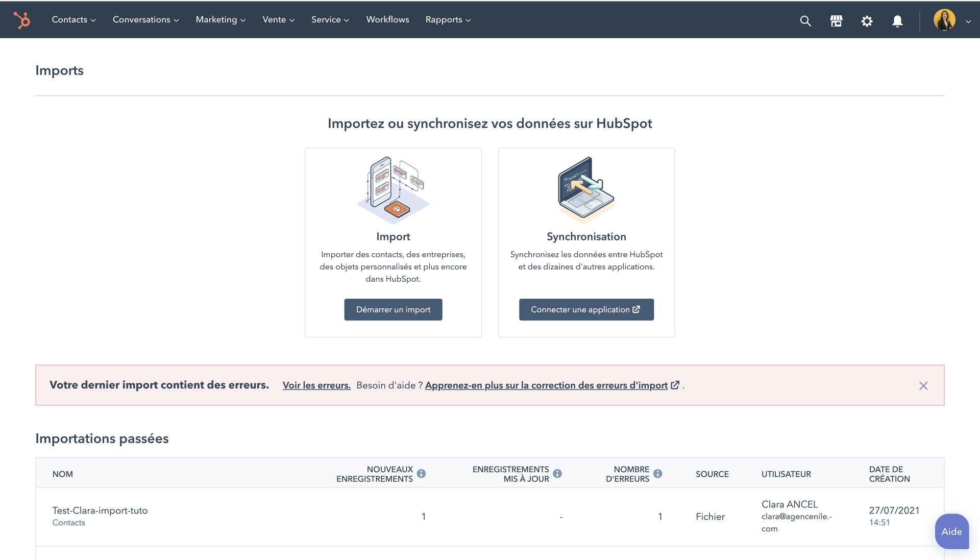Expand the Marketing menu
The image size is (980, 560).
(220, 19)
